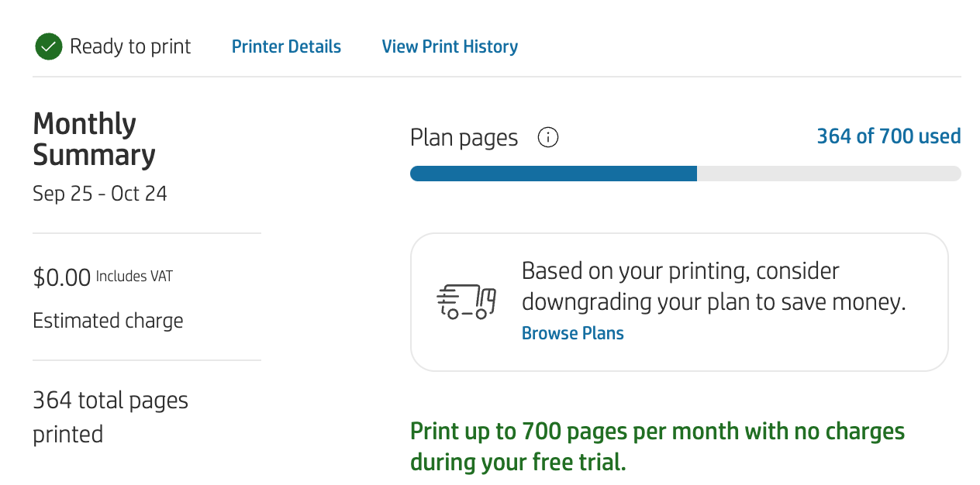
Task: Click the "364 of 700 used" text
Action: click(889, 136)
